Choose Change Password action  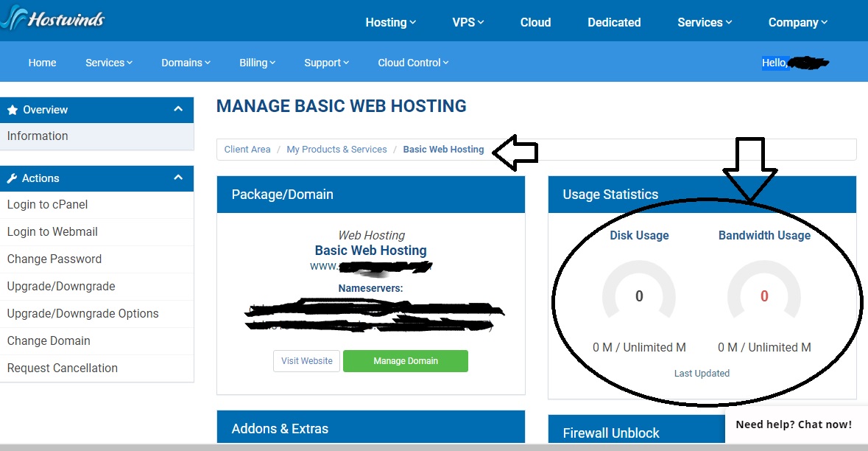[97, 259]
